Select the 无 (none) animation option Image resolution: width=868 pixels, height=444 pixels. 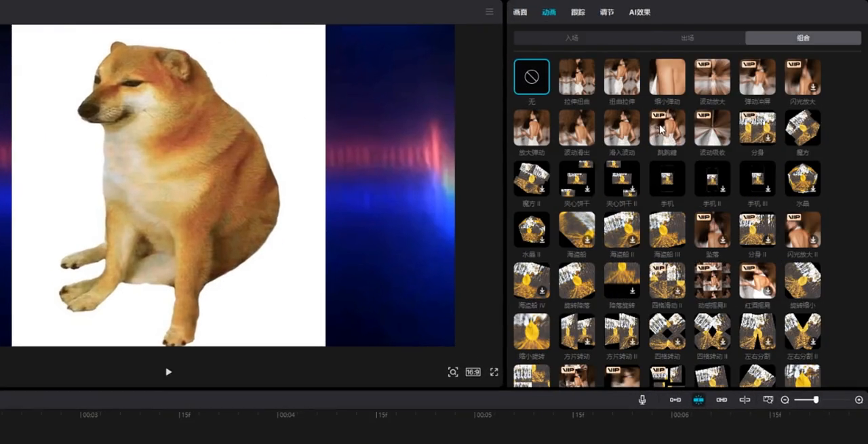click(532, 77)
